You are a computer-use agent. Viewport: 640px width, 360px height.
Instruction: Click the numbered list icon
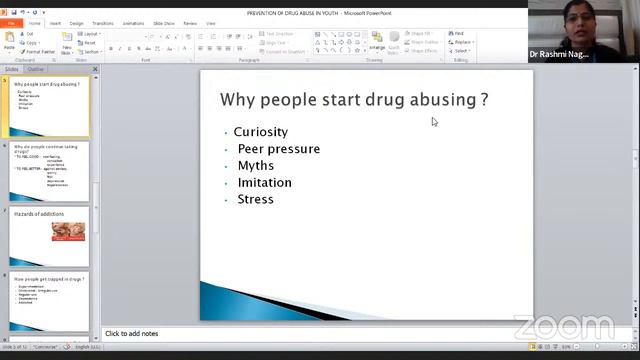(213, 37)
